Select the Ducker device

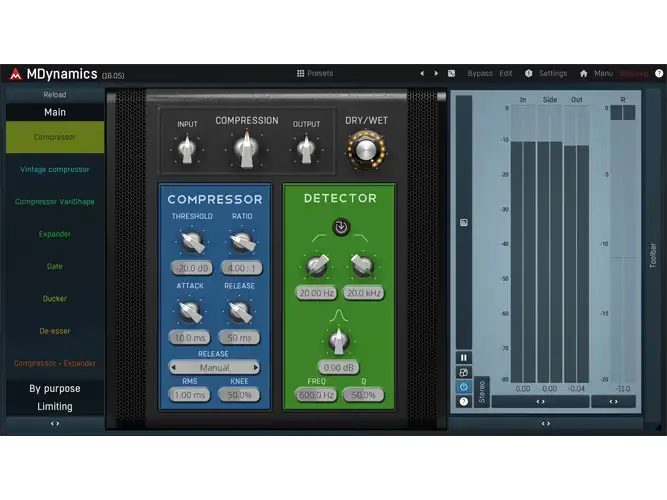coord(55,299)
